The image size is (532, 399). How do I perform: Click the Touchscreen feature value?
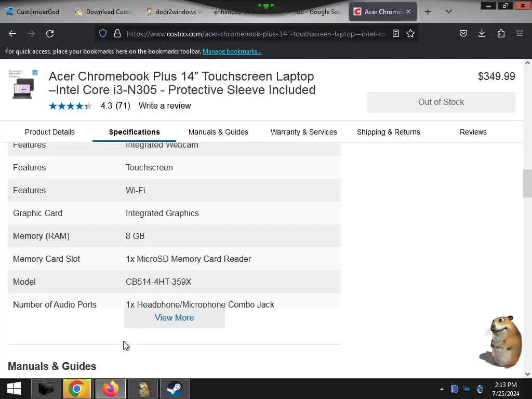[149, 168]
